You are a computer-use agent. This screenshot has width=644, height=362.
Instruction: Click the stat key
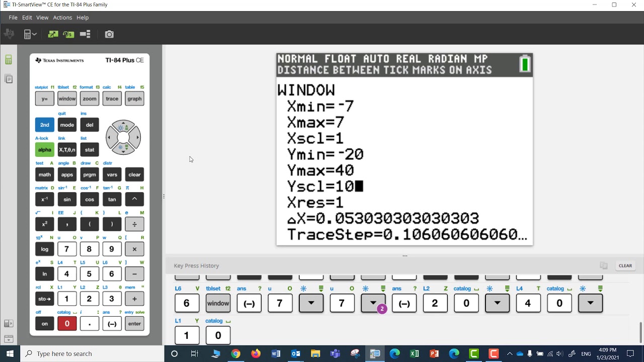90,150
